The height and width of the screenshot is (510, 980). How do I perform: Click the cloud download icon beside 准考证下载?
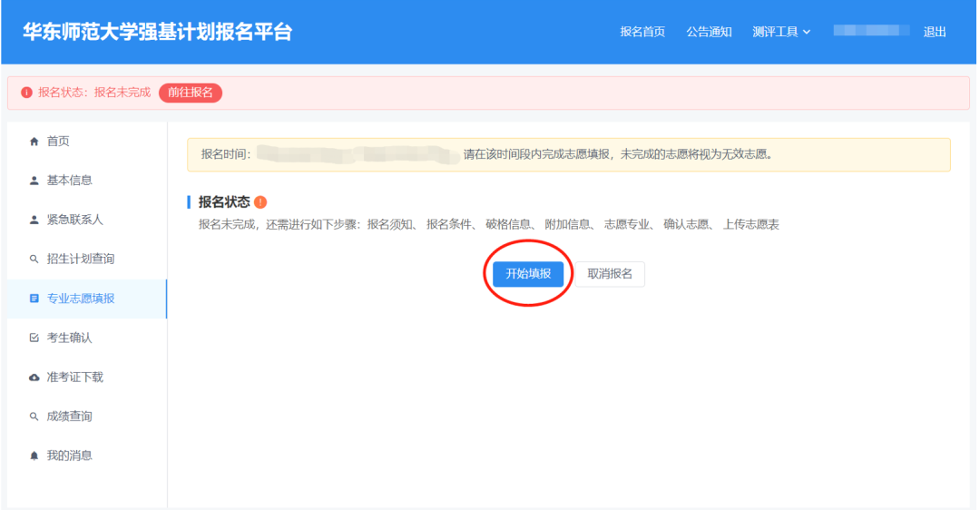34,378
